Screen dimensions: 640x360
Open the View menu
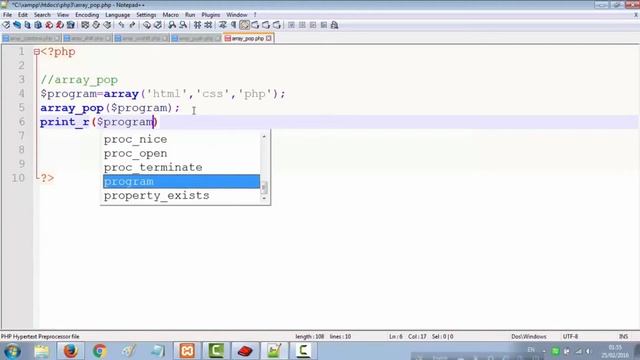click(x=62, y=15)
